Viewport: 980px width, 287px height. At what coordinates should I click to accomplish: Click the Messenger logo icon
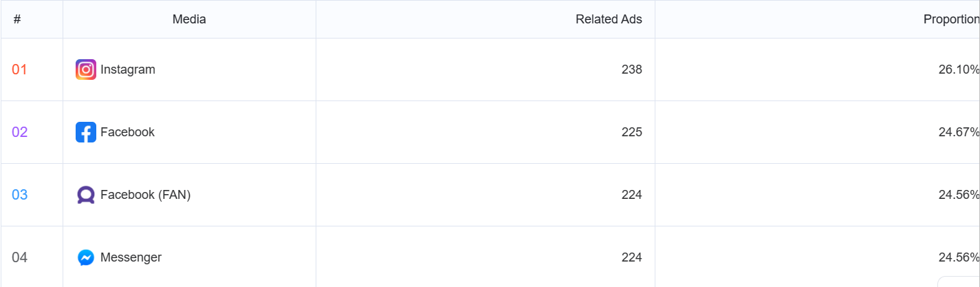[86, 257]
